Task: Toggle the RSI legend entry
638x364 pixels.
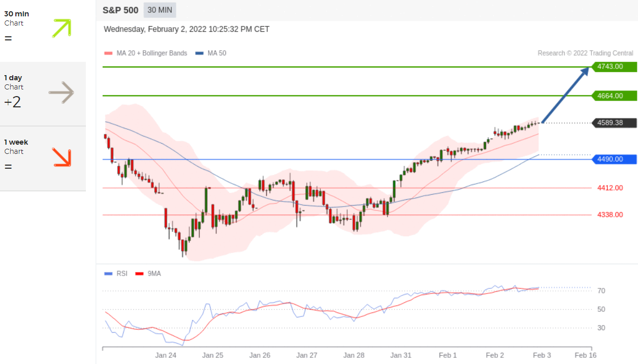Action: (x=116, y=274)
